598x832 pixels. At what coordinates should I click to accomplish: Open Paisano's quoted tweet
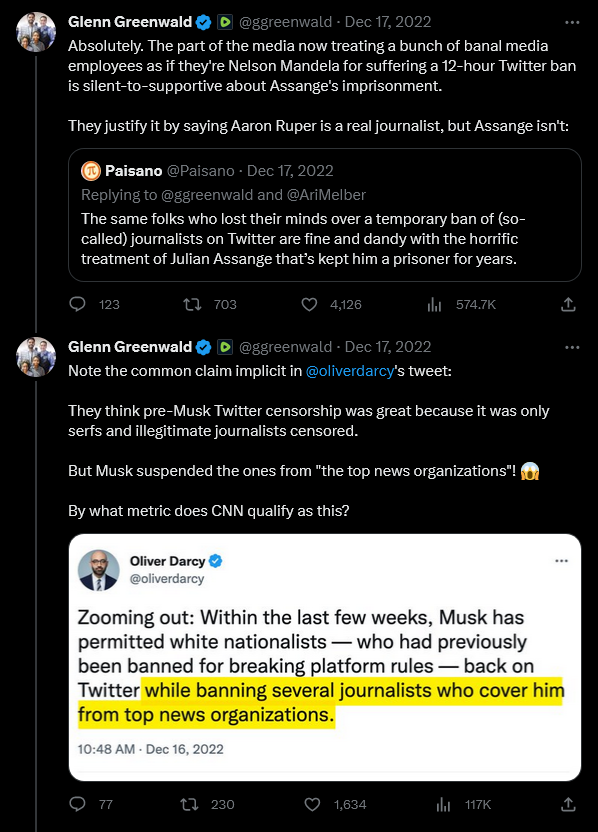[x=325, y=215]
